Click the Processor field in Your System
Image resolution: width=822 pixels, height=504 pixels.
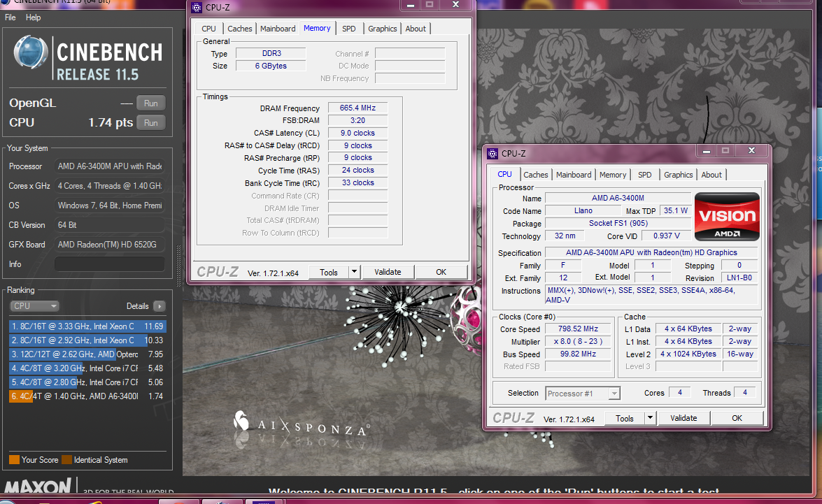tap(110, 166)
